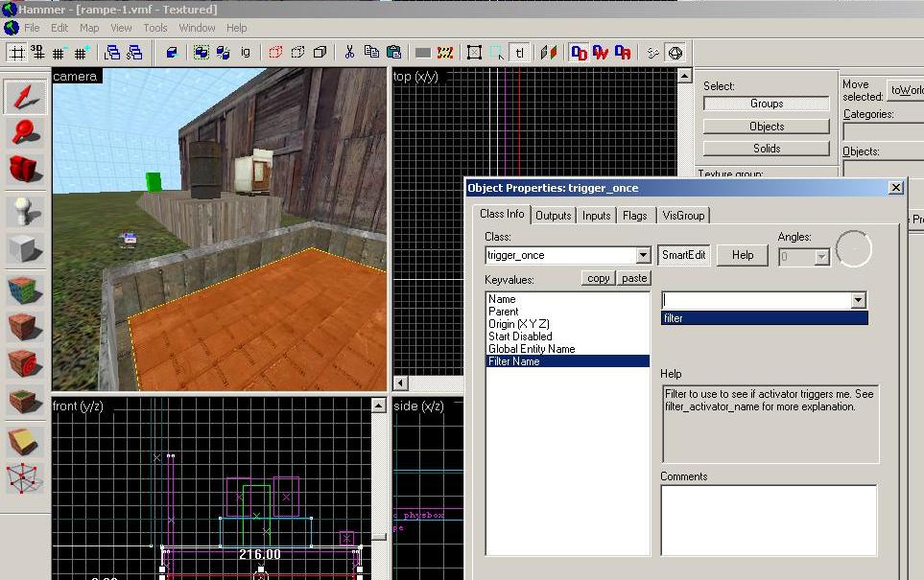924x580 pixels.
Task: Switch to the Flags tab
Action: (634, 216)
